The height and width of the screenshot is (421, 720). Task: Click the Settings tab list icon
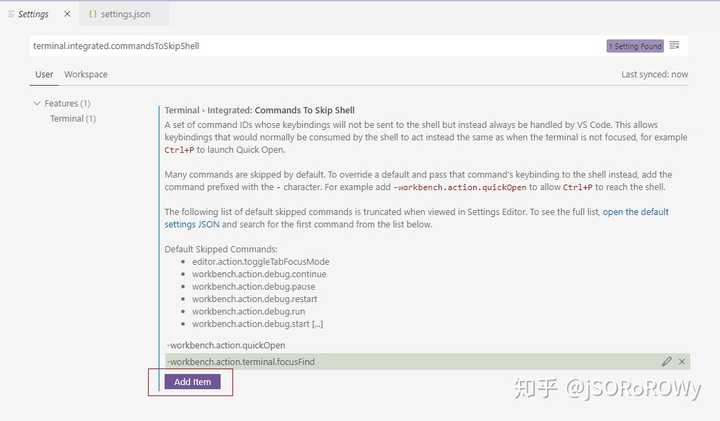coord(11,14)
